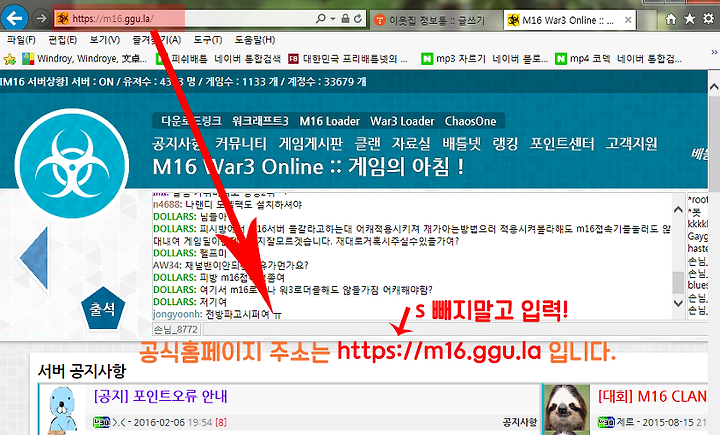Click the page scrollbar up arrow
Image resolution: width=720 pixels, height=435 pixels.
[714, 86]
